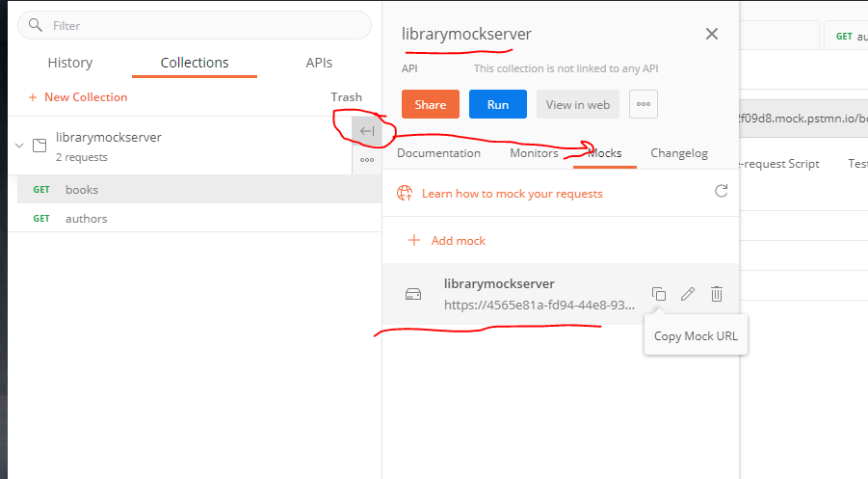This screenshot has width=868, height=479.
Task: Close the librarymockserver details panel
Action: tap(712, 34)
